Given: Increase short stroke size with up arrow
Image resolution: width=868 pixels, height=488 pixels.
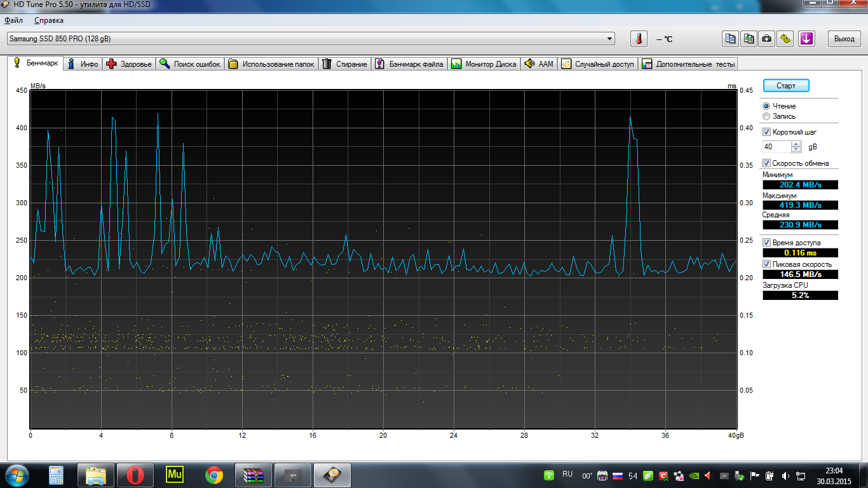Looking at the screenshot, I should pos(796,144).
